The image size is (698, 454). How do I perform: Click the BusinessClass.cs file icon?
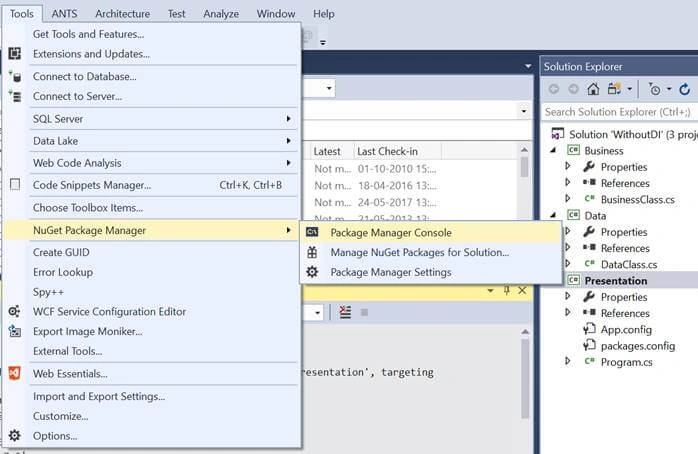click(589, 199)
